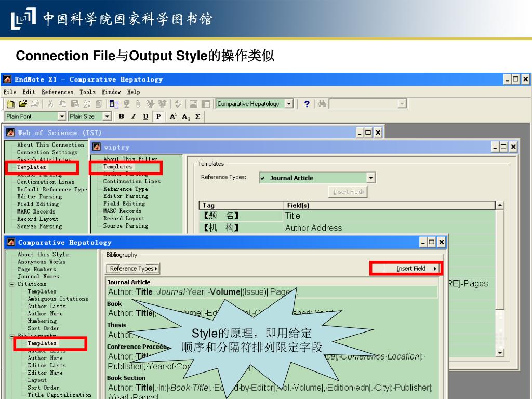Select Connection Settings in Web of Science
The width and height of the screenshot is (532, 399).
[47, 152]
